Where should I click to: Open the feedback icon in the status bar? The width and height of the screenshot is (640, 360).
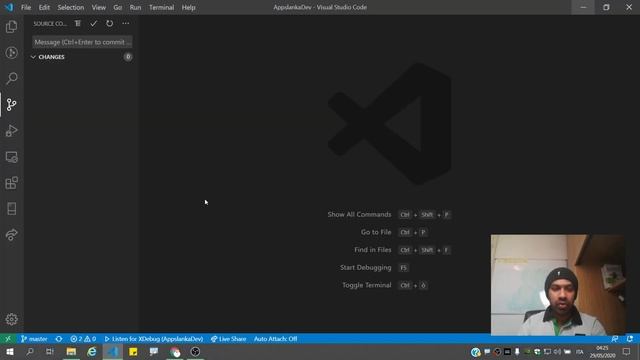(615, 339)
